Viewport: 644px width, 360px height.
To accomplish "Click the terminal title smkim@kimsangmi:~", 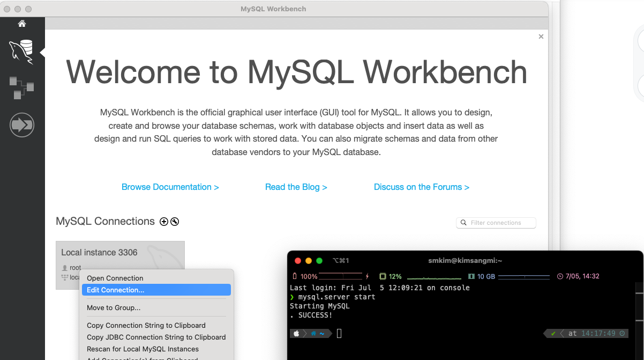I will (465, 261).
